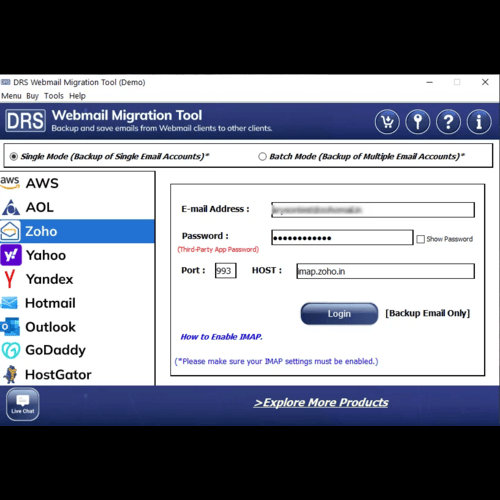This screenshot has width=500, height=500.
Task: Minimize the DRS Webmail Migration window
Action: click(430, 82)
